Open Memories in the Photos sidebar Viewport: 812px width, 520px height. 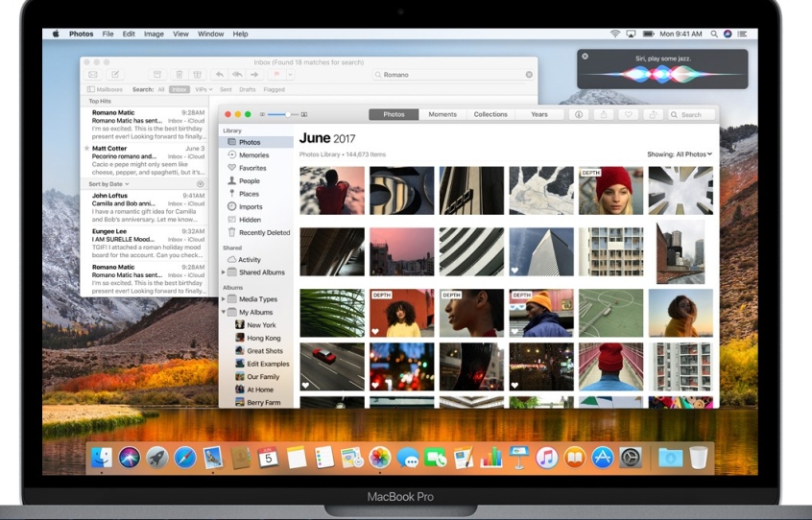(253, 155)
